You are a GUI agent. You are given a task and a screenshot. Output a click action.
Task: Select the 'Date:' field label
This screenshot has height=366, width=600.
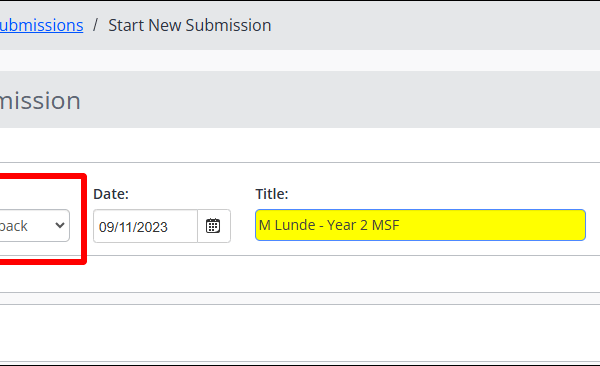click(111, 194)
